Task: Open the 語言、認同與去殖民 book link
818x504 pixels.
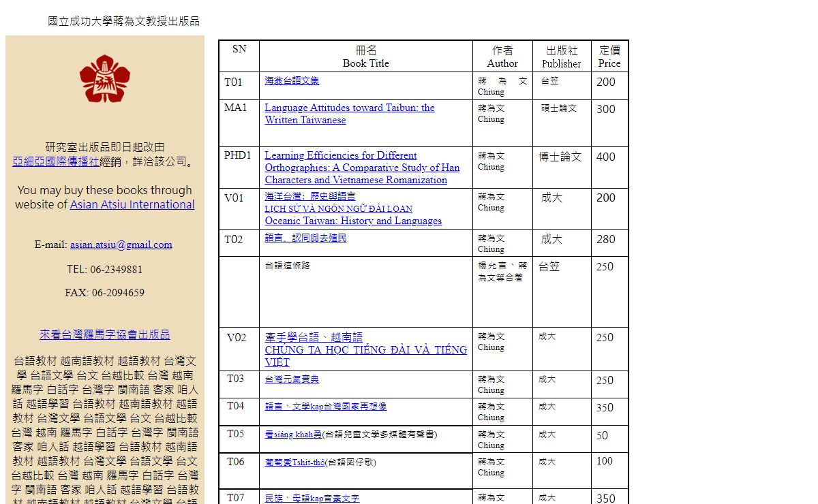Action: (305, 238)
